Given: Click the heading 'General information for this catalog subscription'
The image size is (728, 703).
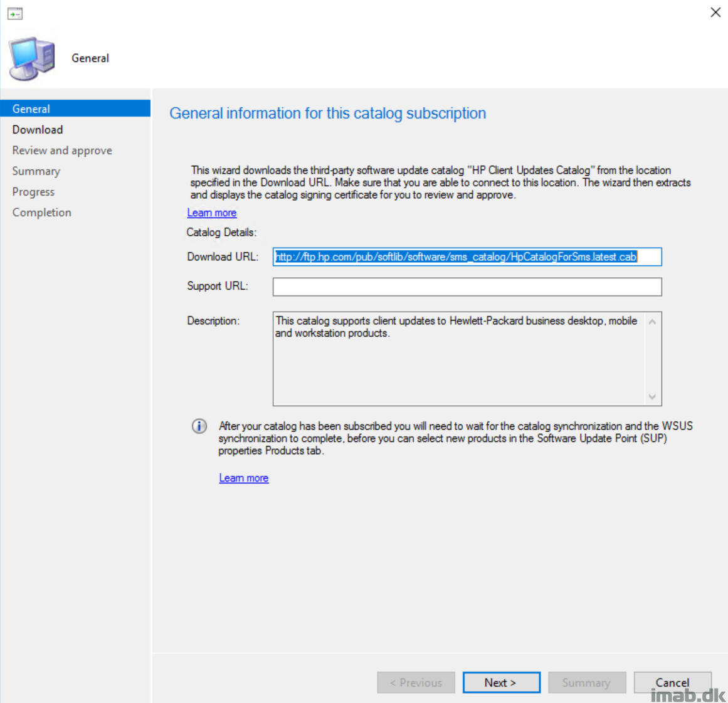Looking at the screenshot, I should (x=328, y=114).
